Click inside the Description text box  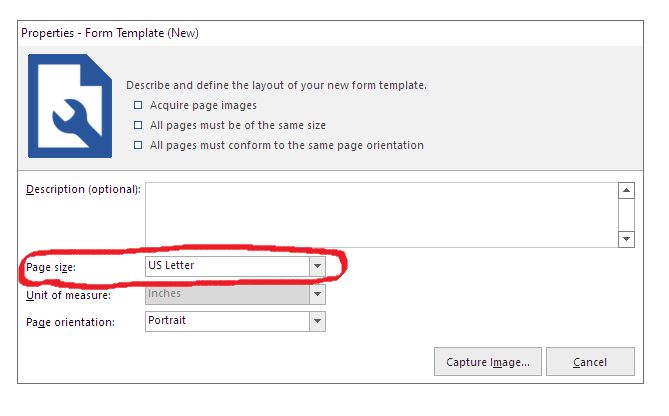coord(382,215)
